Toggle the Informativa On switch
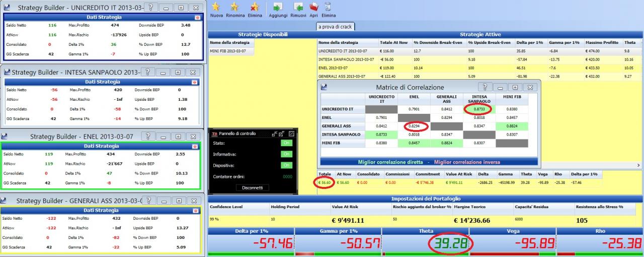Screen dimensions: 644x257 pyautogui.click(x=286, y=154)
